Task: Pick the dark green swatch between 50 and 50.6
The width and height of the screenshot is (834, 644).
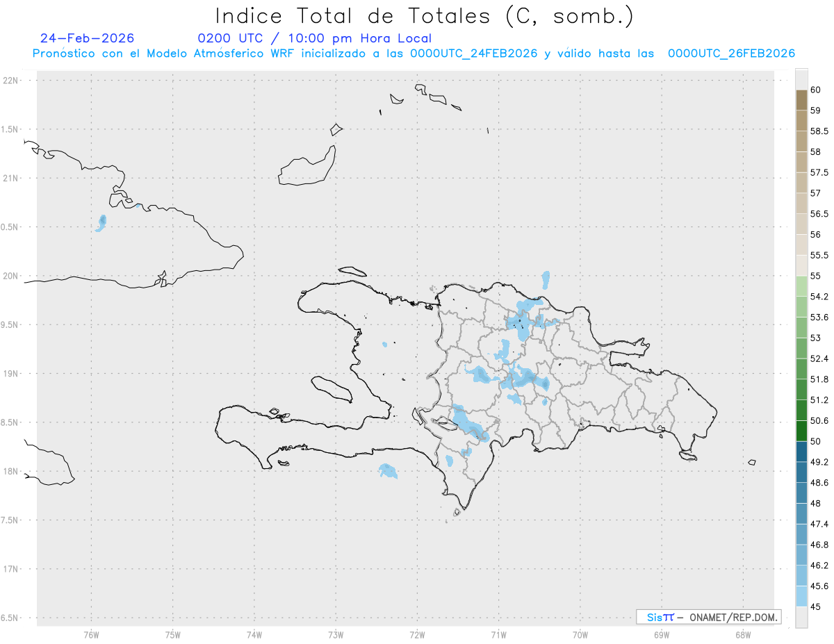Action: coord(801,431)
